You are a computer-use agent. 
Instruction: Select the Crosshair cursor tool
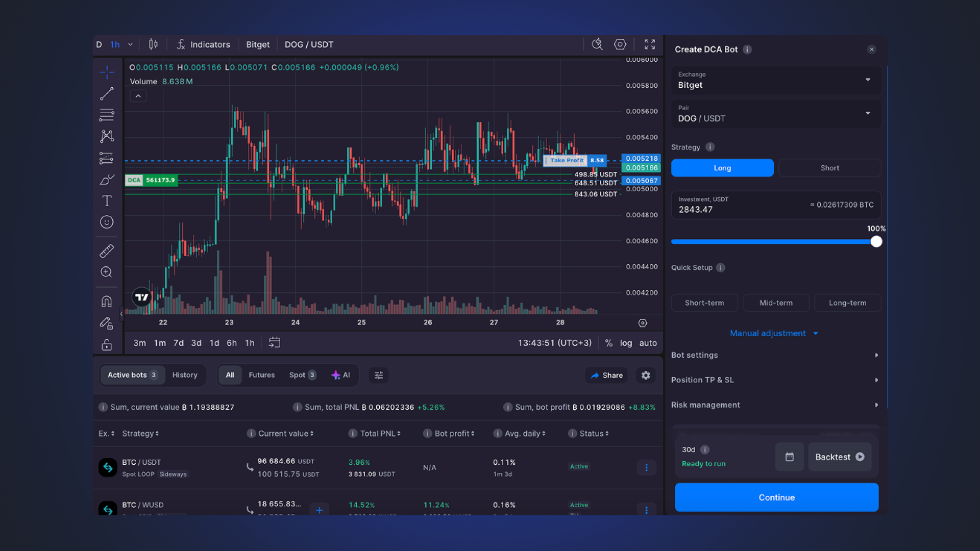pos(107,72)
